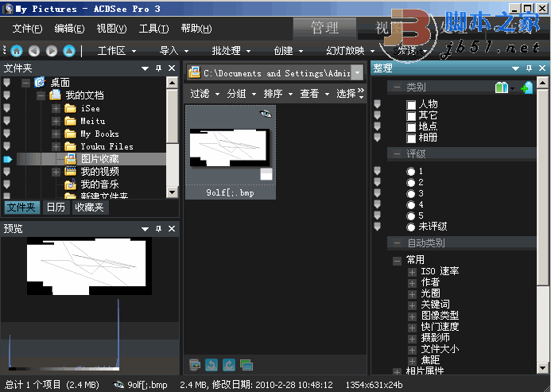Click Easy-Select marker beside 桌面
Screen dimensions: 551x392
[6, 83]
